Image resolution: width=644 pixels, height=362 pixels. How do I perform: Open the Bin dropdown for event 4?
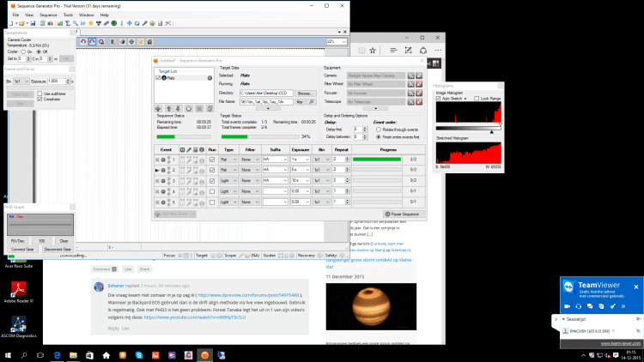322,191
